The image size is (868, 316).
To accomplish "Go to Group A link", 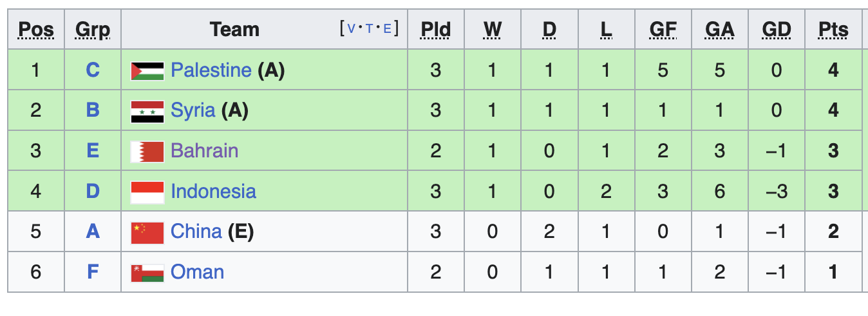I will coord(93,232).
